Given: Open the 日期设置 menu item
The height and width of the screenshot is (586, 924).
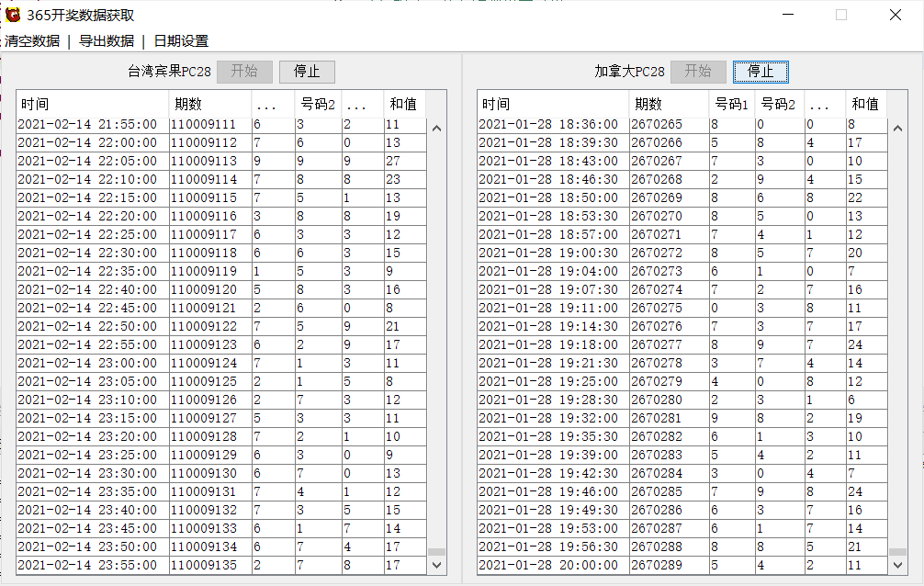Looking at the screenshot, I should click(181, 40).
